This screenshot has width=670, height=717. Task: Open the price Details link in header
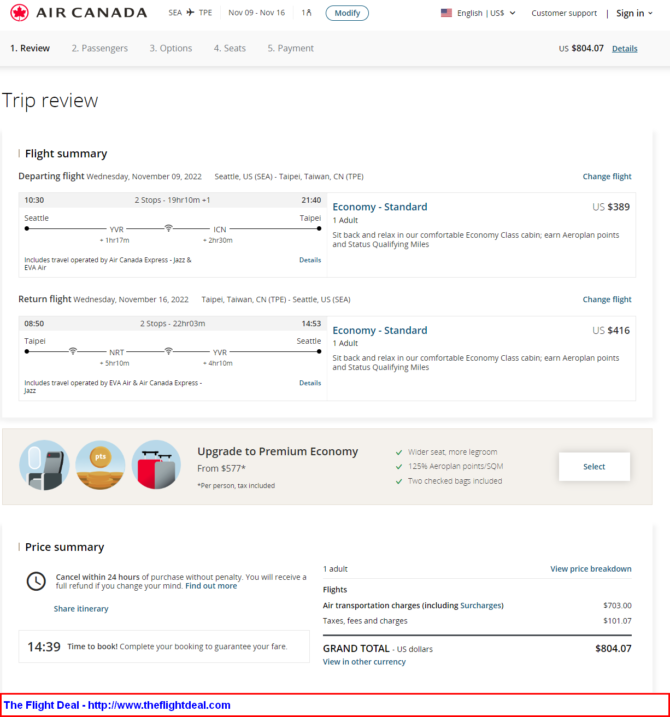coord(625,48)
